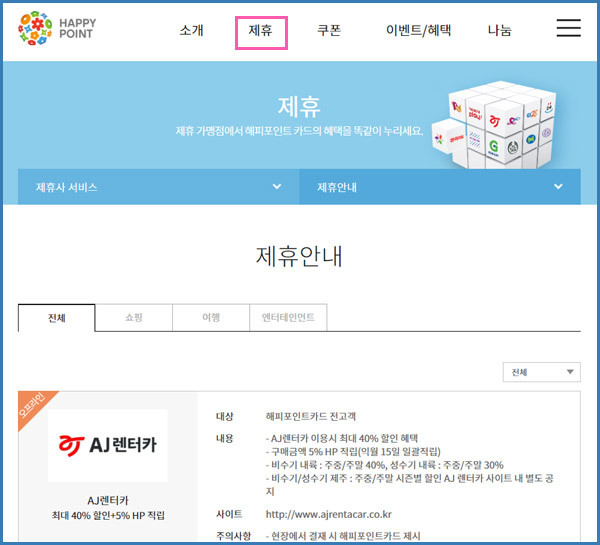Select the 전체 category tab
600x545 pixels.
[57, 318]
